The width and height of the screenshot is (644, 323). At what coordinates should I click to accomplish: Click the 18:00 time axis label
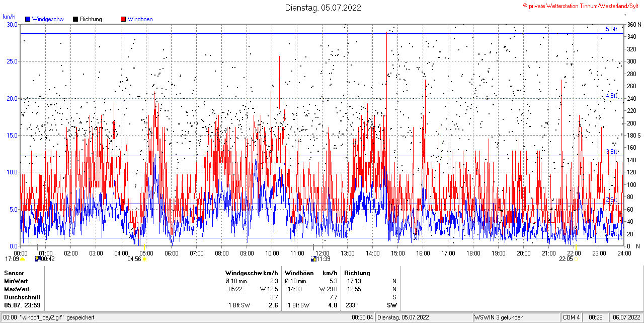473,253
